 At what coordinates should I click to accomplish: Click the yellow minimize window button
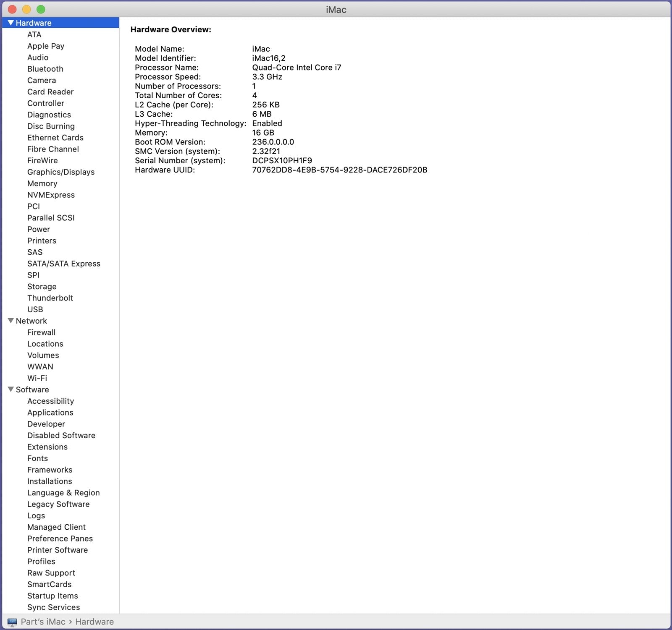tap(26, 9)
